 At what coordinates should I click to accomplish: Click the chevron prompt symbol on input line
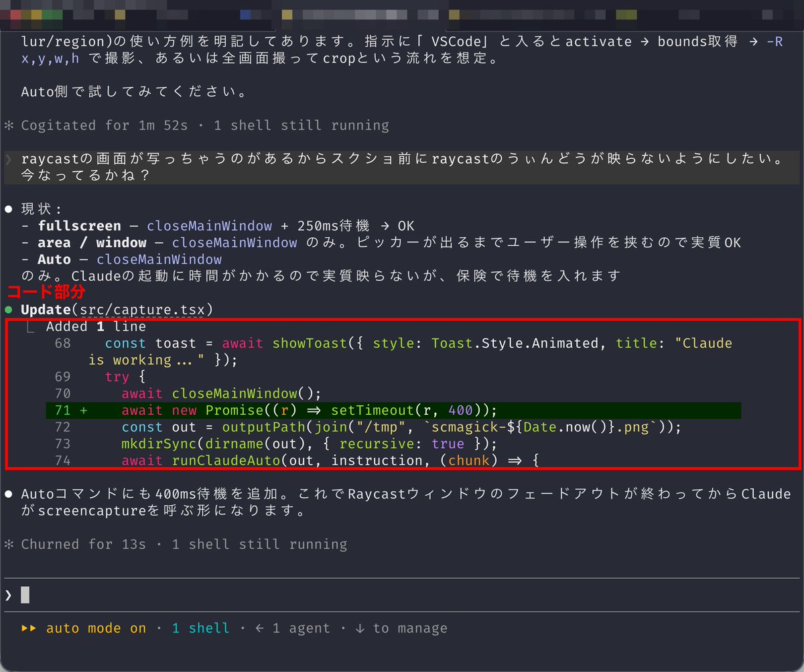point(8,595)
